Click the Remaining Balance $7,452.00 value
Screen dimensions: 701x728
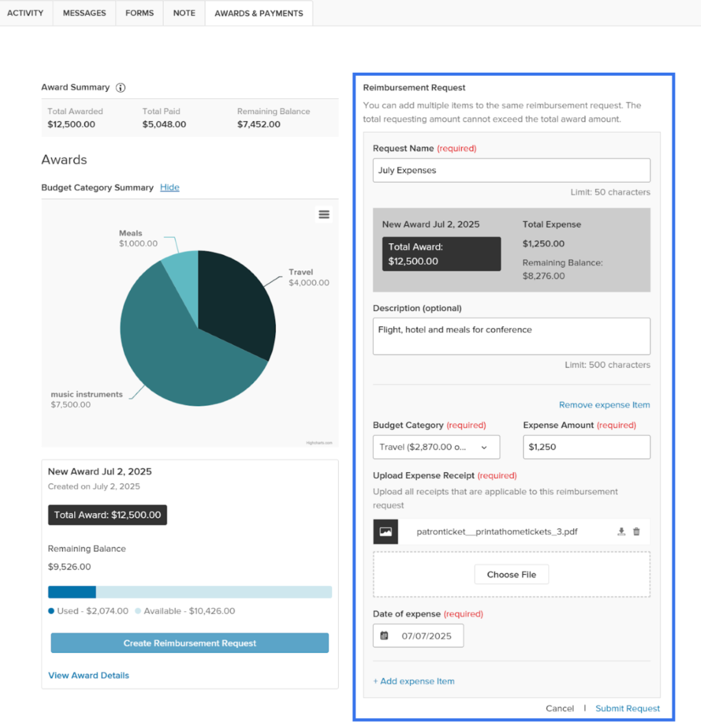coord(259,124)
